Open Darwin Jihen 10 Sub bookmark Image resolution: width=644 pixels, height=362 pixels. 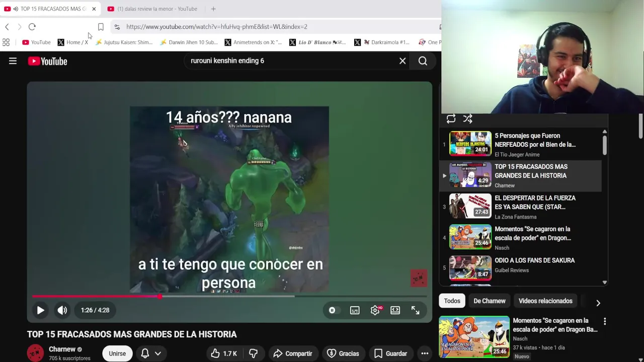(189, 42)
